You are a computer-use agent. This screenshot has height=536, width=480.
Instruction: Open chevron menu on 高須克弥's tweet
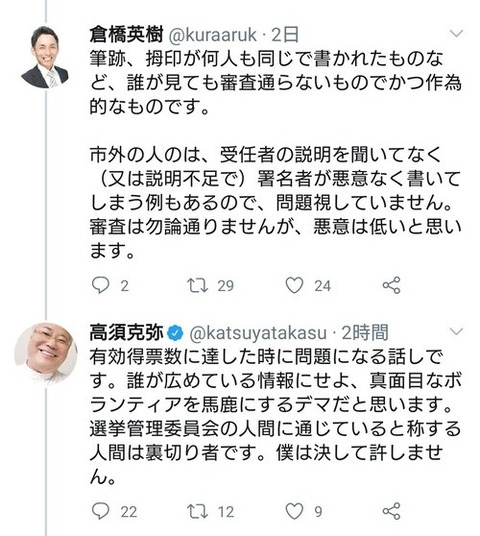[456, 331]
